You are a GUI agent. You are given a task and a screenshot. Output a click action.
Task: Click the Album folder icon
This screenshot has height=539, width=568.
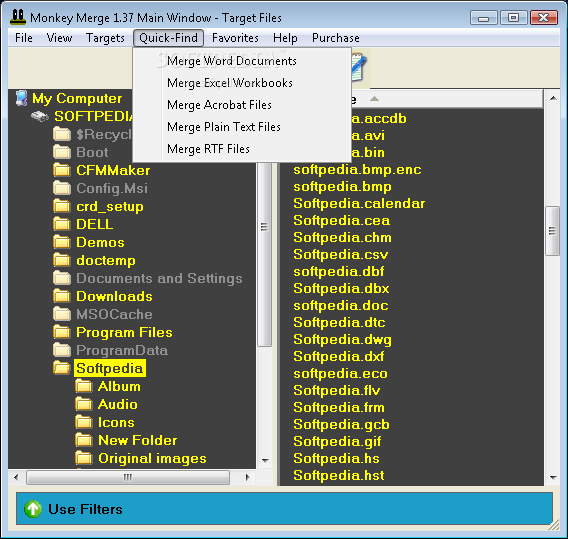coord(84,386)
